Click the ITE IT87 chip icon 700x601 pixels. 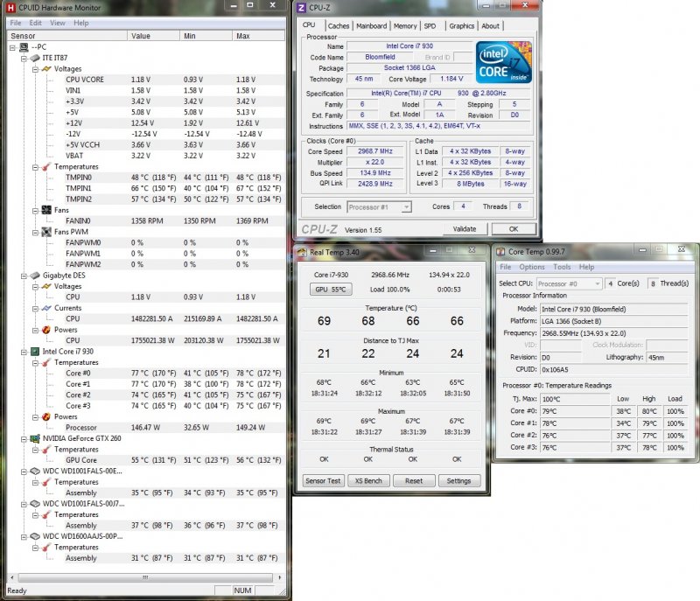35,58
